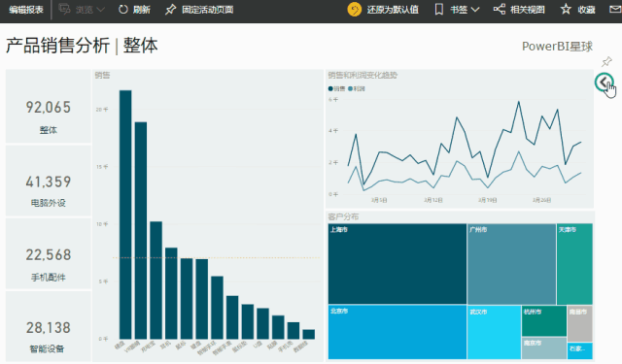The width and height of the screenshot is (622, 364).
Task: Select the 智能设备 28,138 card
Action: click(49, 327)
